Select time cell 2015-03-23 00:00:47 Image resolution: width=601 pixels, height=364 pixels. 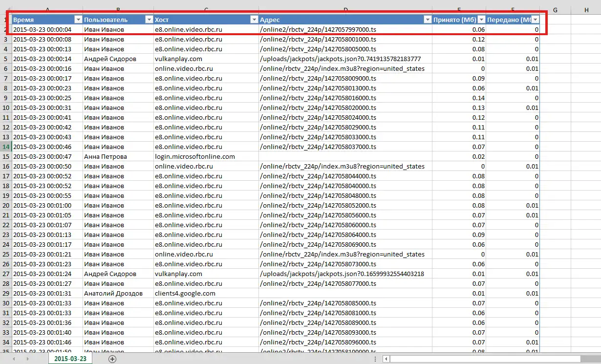[x=47, y=156]
